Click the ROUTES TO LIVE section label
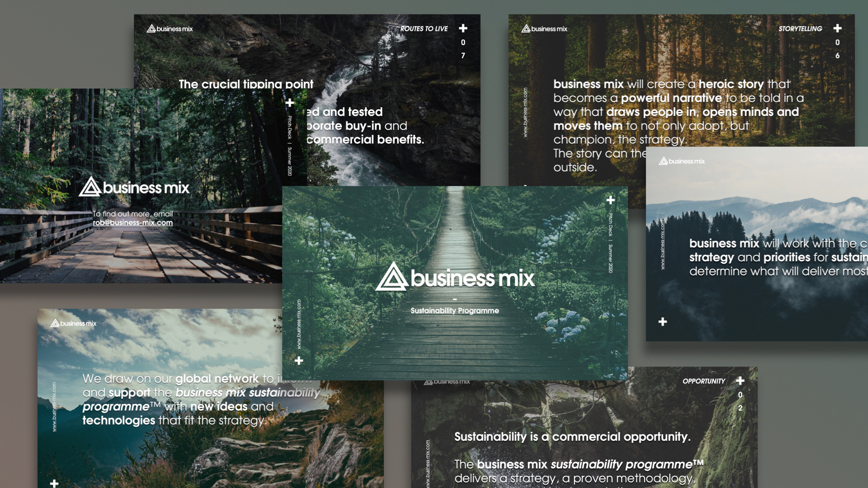The height and width of the screenshot is (488, 868). [424, 28]
